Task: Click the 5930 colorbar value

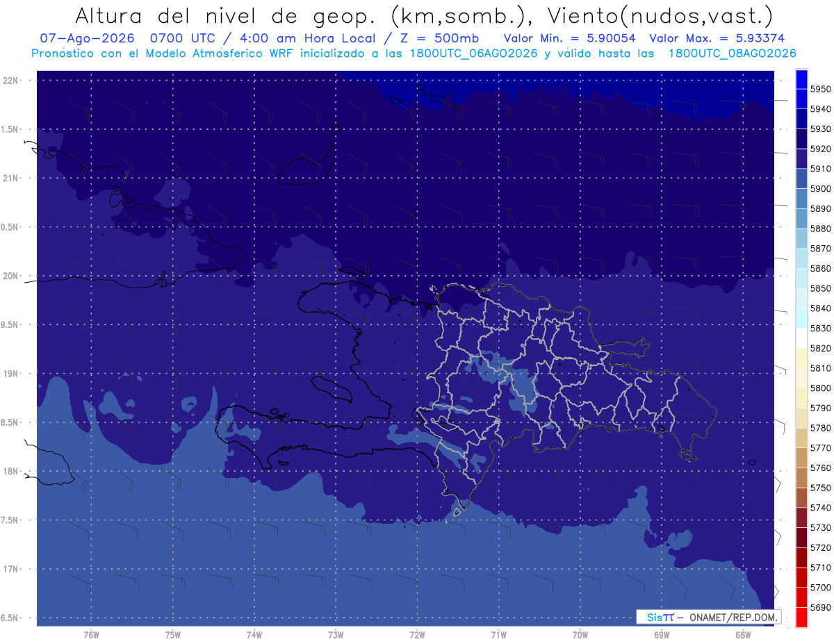Action: (x=820, y=129)
